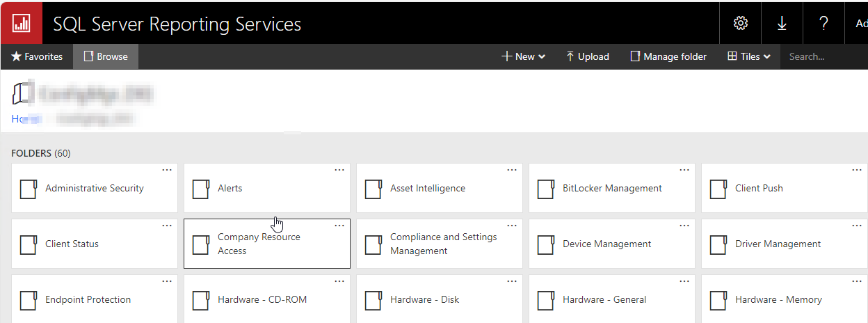Click the Reporting Services red logo icon
This screenshot has height=323, width=868.
22,23
